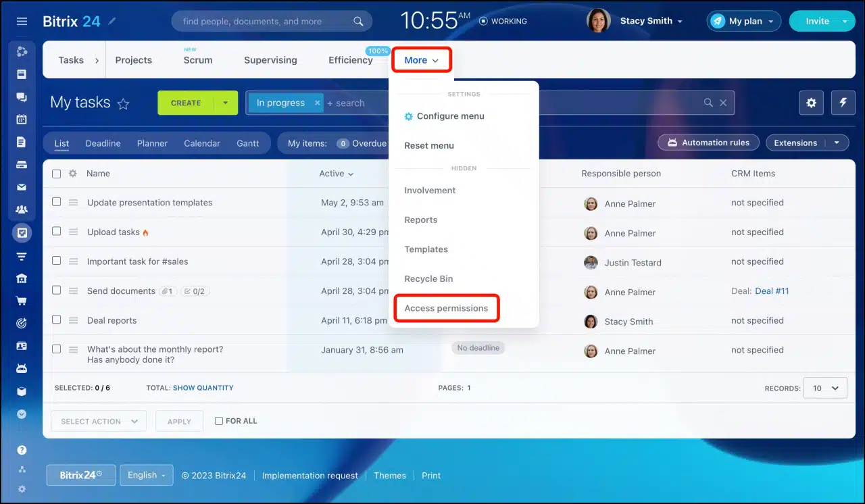The height and width of the screenshot is (504, 865).
Task: Open the Select Action dropdown
Action: [x=99, y=421]
